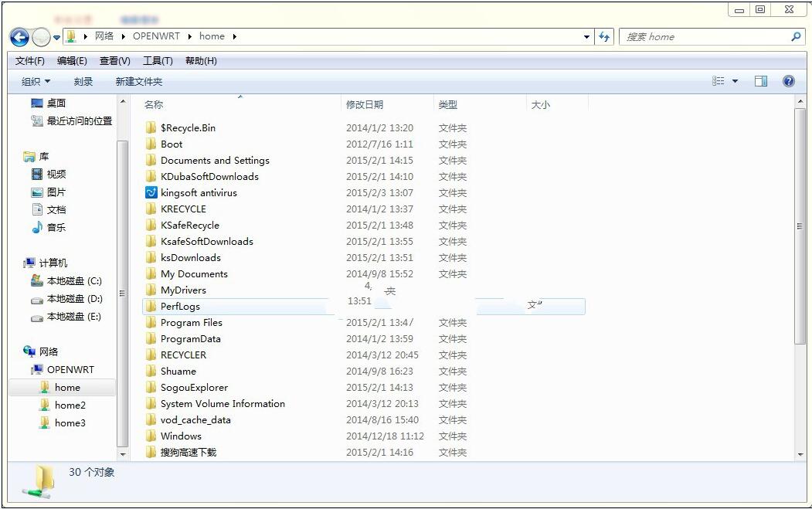
Task: Click the change view icon
Action: click(719, 81)
